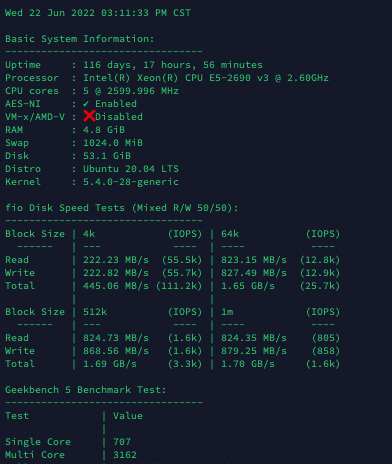Click the Swap value 1024.0 MiB
The height and width of the screenshot is (464, 392).
(113, 143)
